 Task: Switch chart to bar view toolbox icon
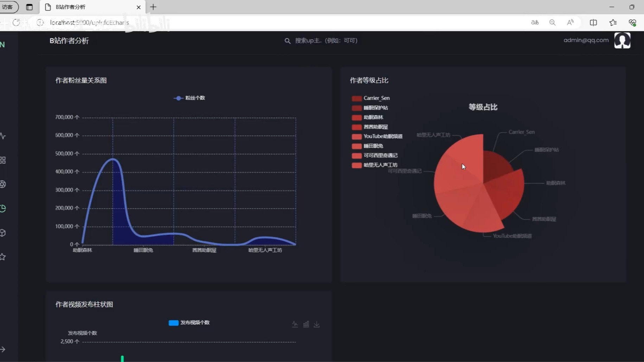click(306, 324)
